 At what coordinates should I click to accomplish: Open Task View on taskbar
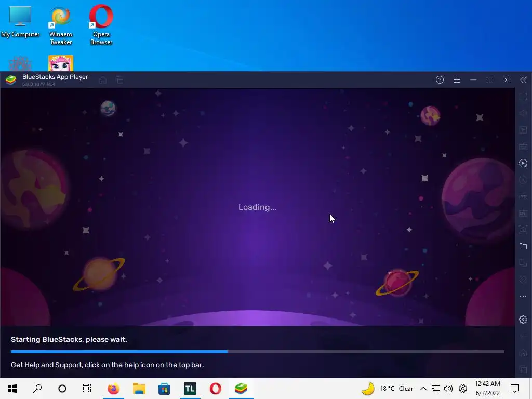(x=87, y=389)
